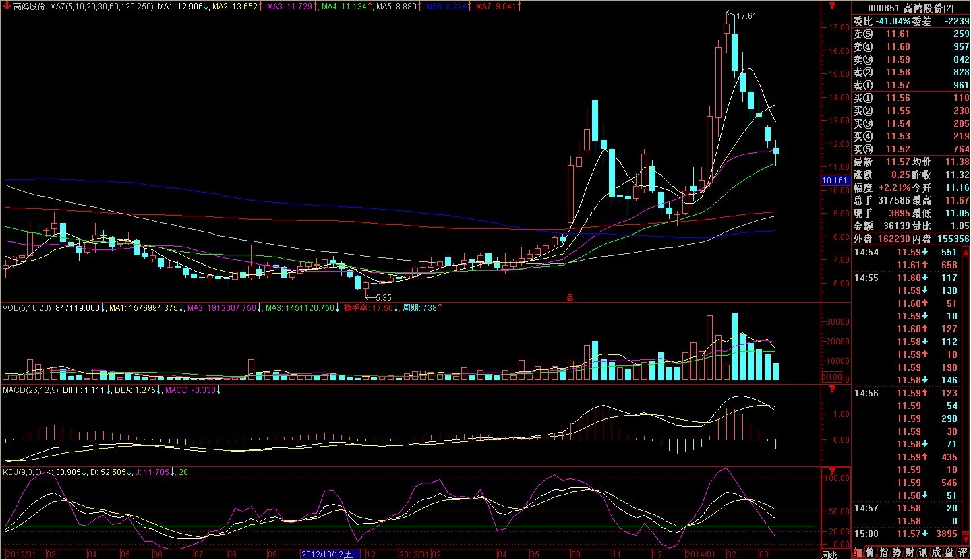
Task: Click the 最新 11.57 quote field
Action: click(x=882, y=162)
